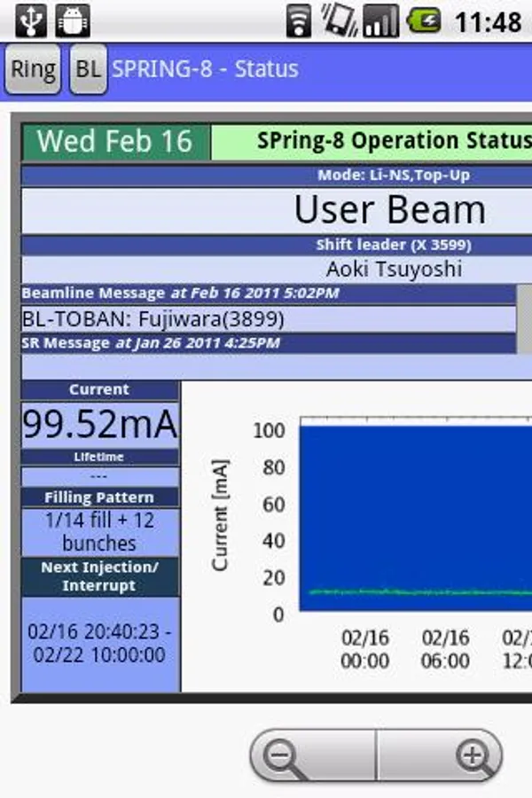Click the 20 y-axis tick label
532x798 pixels.
point(274,577)
